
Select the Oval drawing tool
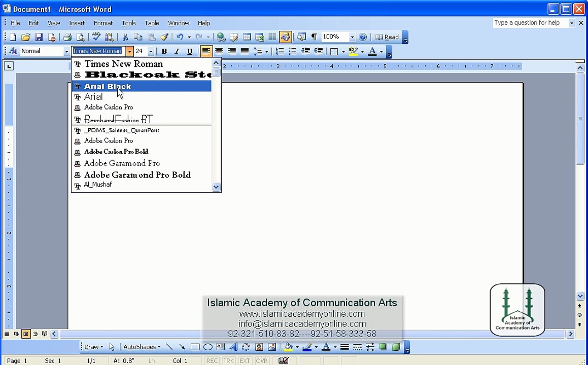[207, 347]
